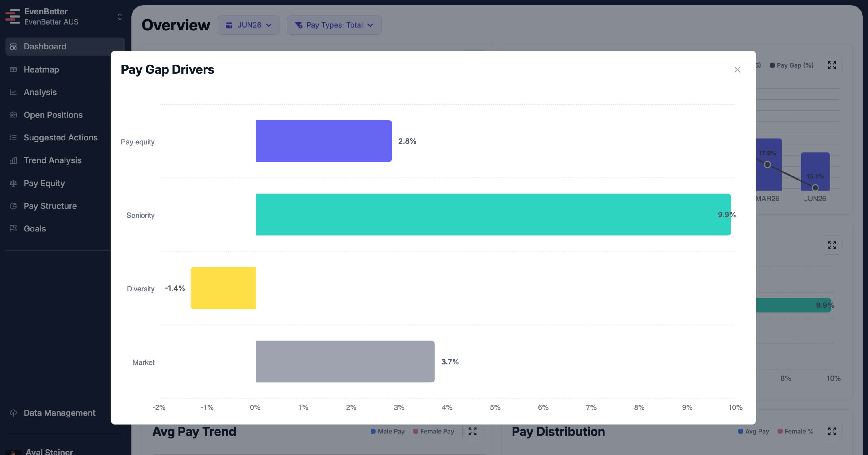Click the calendar icon in JUN26 filter

[229, 25]
